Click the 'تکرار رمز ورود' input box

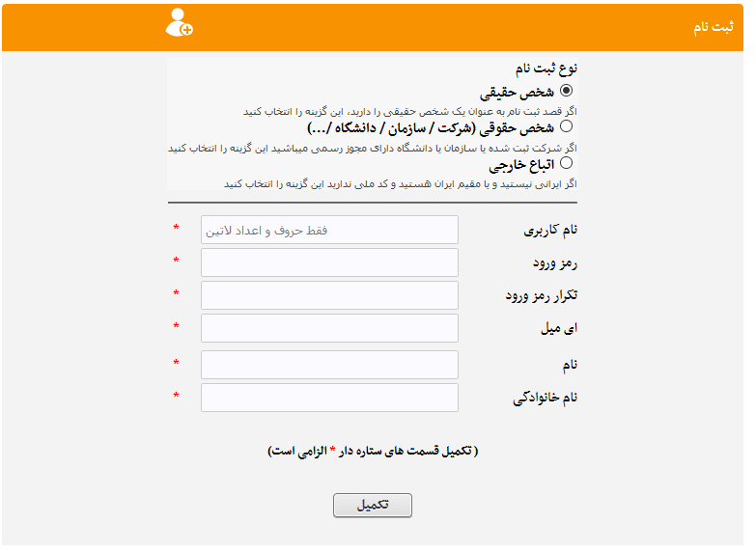(x=329, y=295)
